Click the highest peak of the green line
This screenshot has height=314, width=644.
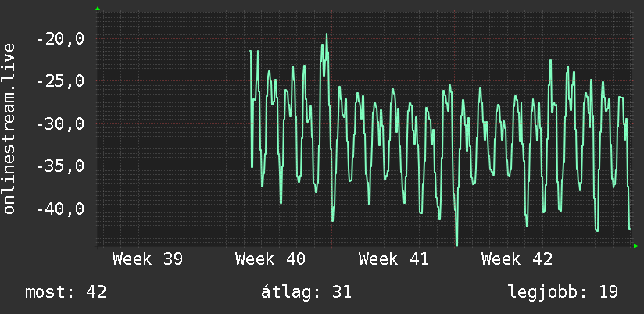pos(327,34)
